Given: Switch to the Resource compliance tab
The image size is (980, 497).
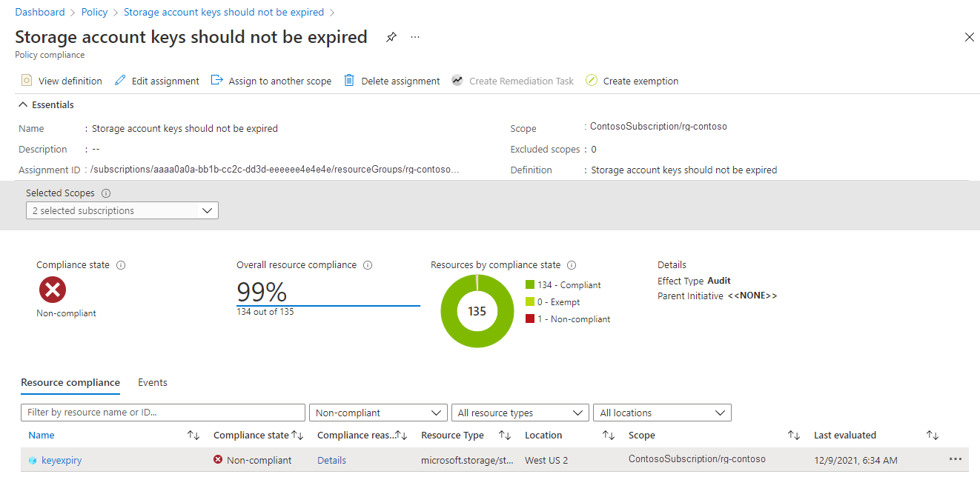Looking at the screenshot, I should (70, 383).
